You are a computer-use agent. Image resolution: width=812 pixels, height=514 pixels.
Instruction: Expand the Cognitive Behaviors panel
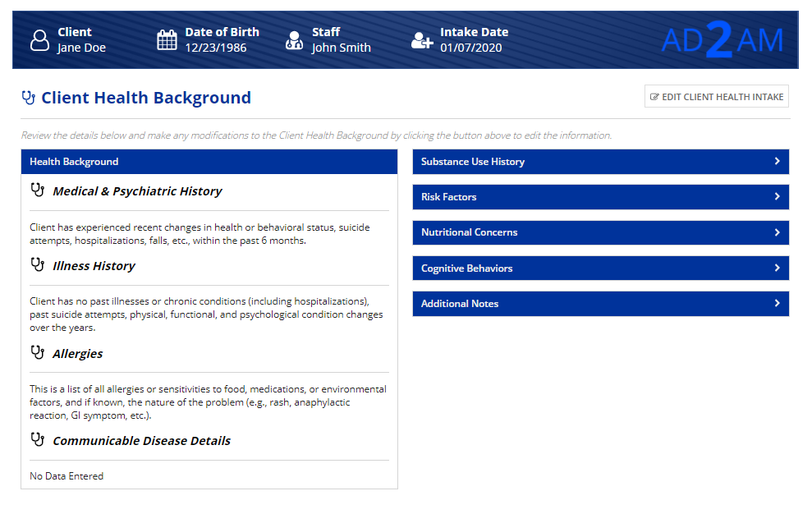tap(601, 268)
